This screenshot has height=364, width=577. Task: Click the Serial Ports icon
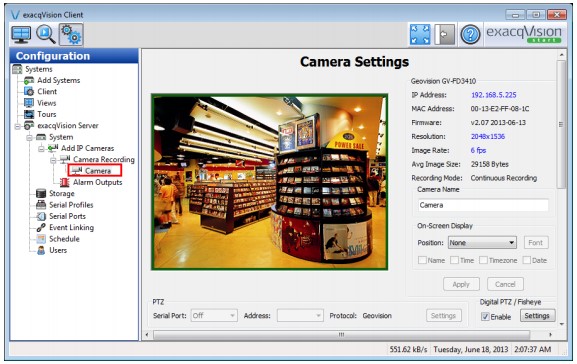pos(41,216)
